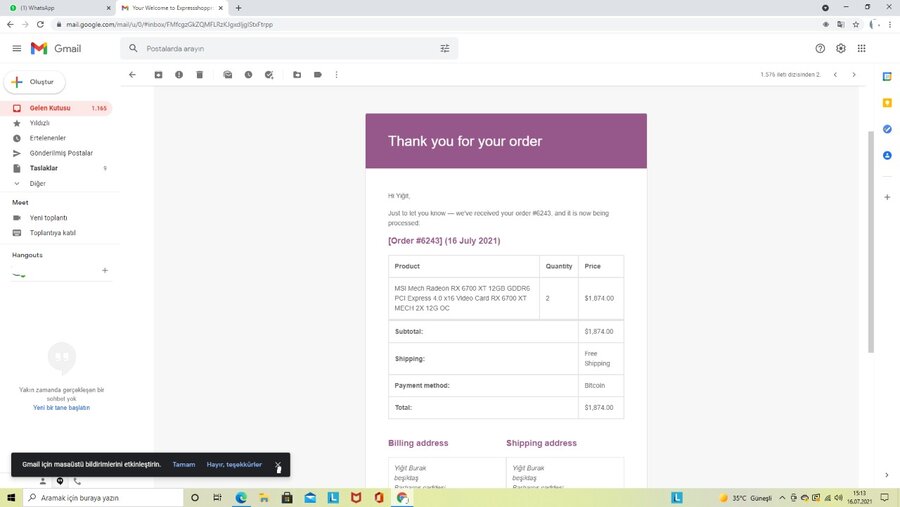Open Microsoft Edge from taskbar
Image resolution: width=900 pixels, height=507 pixels.
[240, 498]
